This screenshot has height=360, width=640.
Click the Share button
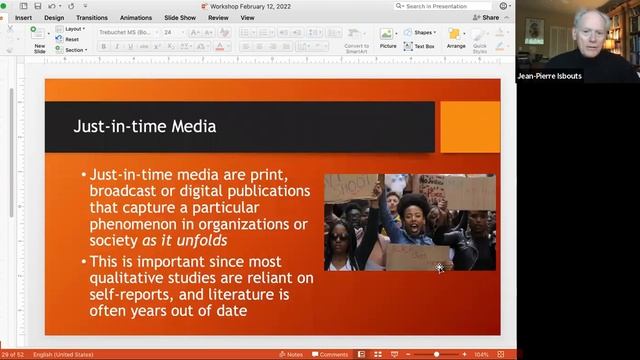(x=486, y=18)
